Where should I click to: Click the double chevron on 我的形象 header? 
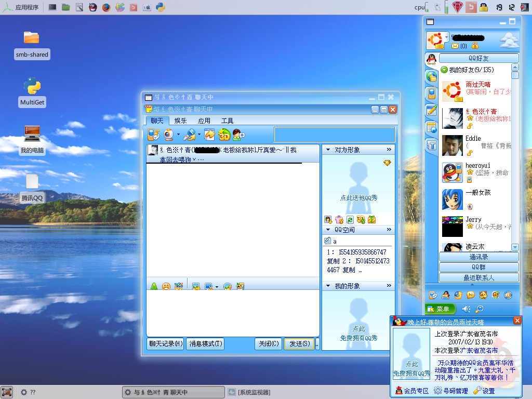click(x=389, y=286)
